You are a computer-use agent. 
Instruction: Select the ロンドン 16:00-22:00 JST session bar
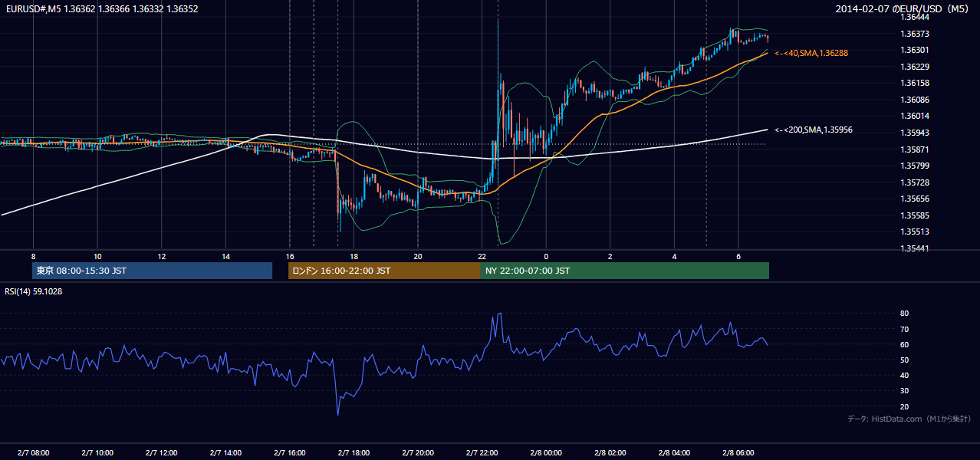point(384,271)
